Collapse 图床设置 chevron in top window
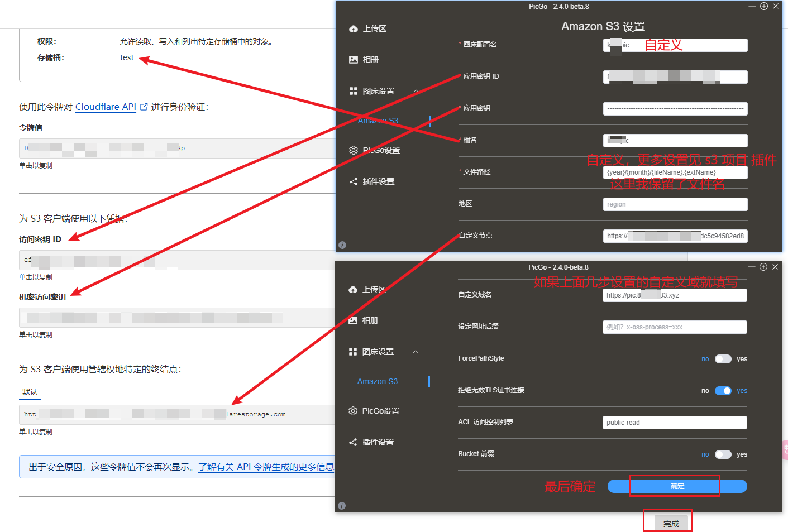This screenshot has height=532, width=788. [416, 91]
